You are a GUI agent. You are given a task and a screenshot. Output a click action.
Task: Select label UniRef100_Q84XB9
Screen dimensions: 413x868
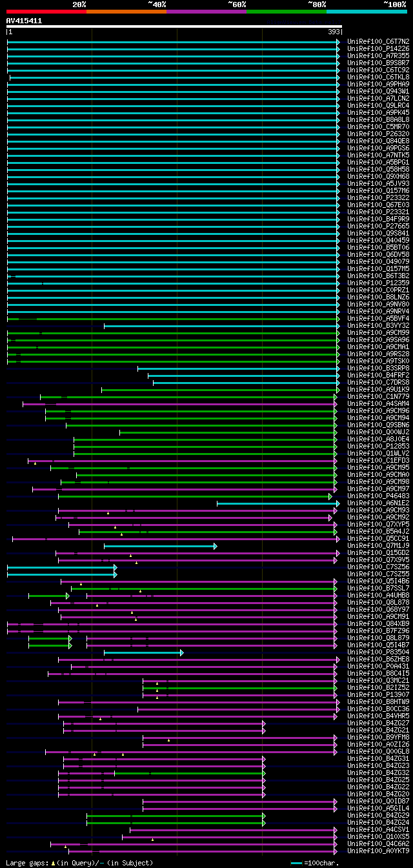point(378,623)
